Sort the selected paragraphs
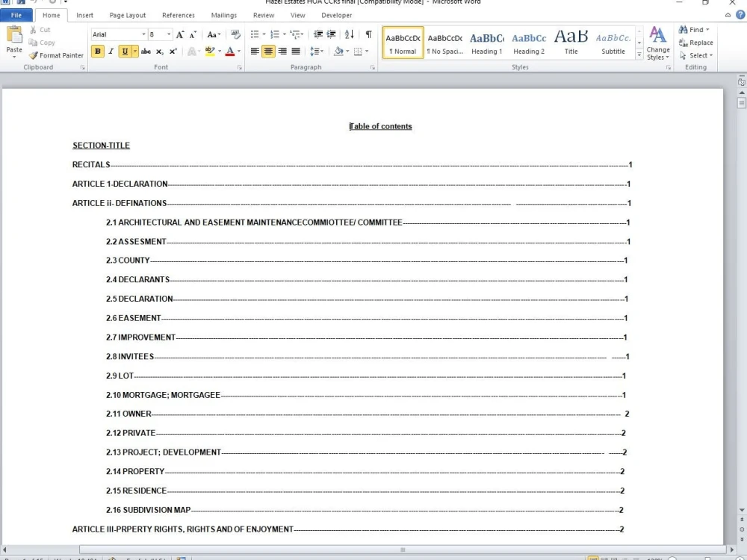 click(x=349, y=34)
